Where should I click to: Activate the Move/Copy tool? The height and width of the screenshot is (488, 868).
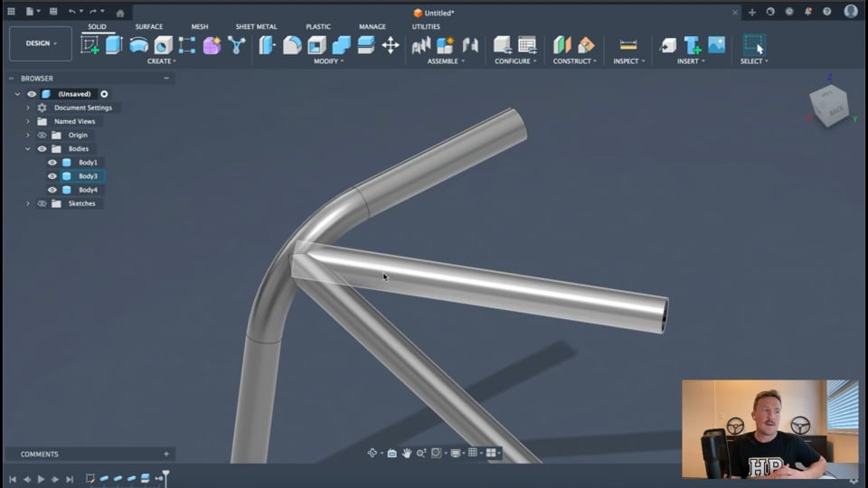click(x=391, y=45)
